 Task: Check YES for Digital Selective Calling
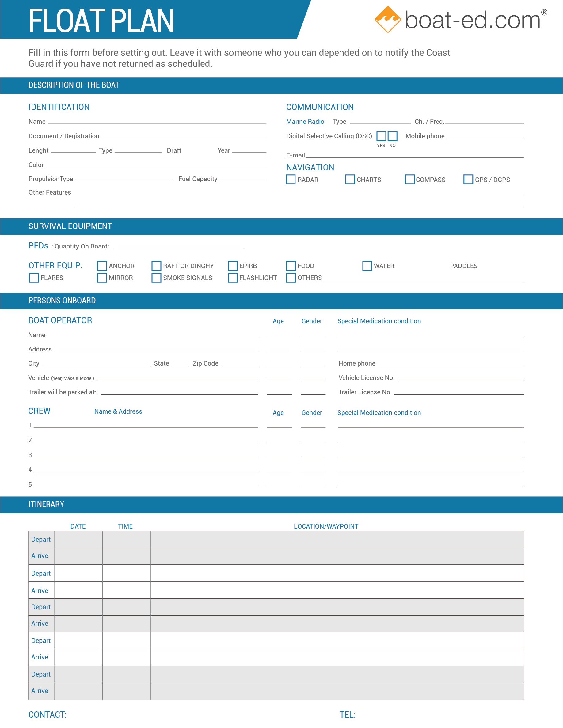click(x=381, y=136)
